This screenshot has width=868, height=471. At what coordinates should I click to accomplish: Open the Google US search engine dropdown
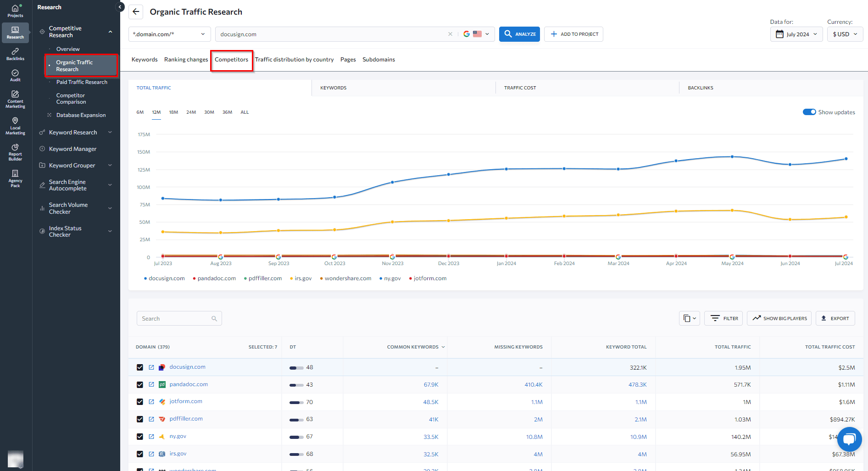click(x=476, y=34)
